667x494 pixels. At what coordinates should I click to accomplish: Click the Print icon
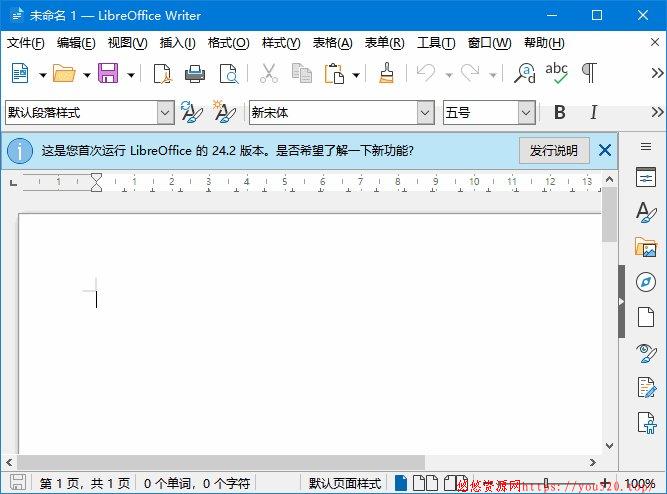pos(195,74)
